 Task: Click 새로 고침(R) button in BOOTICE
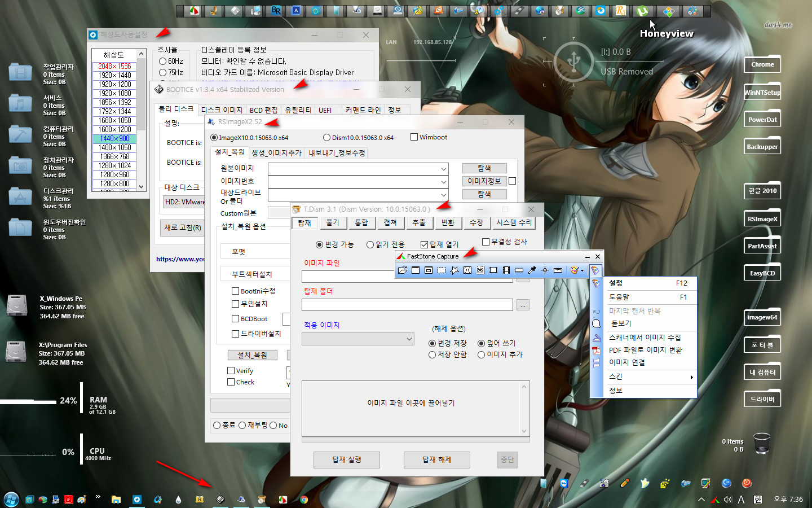(x=183, y=227)
